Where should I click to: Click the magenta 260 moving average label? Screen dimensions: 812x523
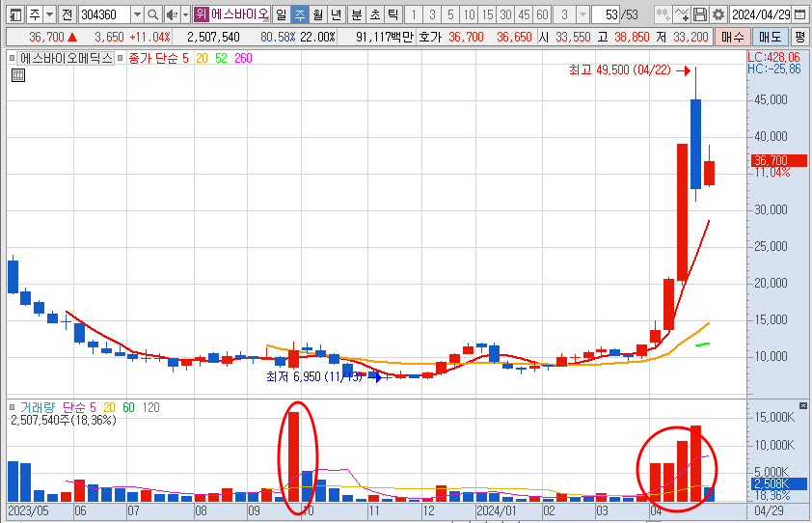pyautogui.click(x=243, y=58)
